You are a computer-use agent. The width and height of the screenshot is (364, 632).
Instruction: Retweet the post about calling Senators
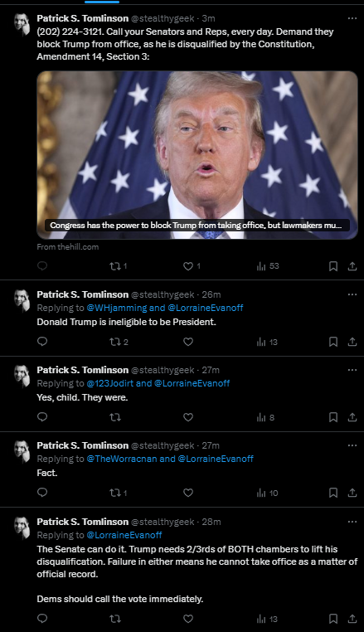pyautogui.click(x=118, y=266)
